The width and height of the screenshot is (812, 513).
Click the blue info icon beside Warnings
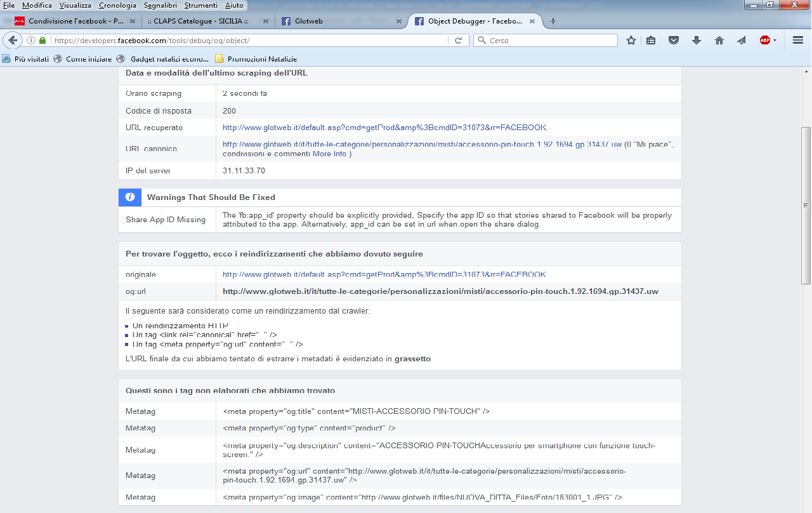click(130, 197)
